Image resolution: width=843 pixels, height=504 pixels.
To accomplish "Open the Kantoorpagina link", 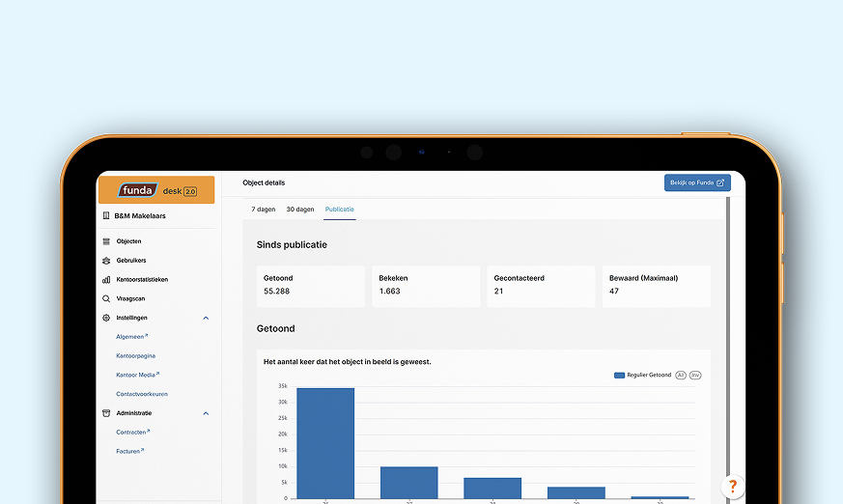I will tap(135, 355).
